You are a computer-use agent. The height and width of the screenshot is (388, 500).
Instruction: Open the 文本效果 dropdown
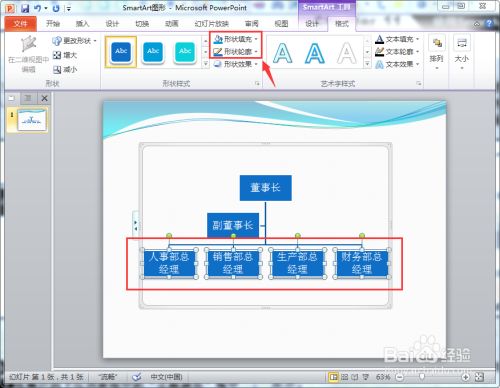(x=397, y=64)
